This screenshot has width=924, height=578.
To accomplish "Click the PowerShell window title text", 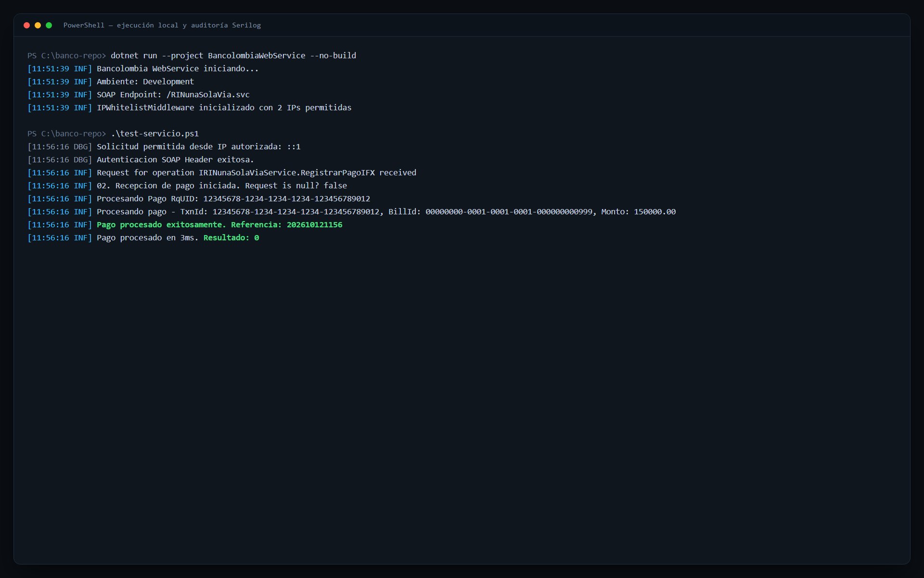I will [x=162, y=25].
